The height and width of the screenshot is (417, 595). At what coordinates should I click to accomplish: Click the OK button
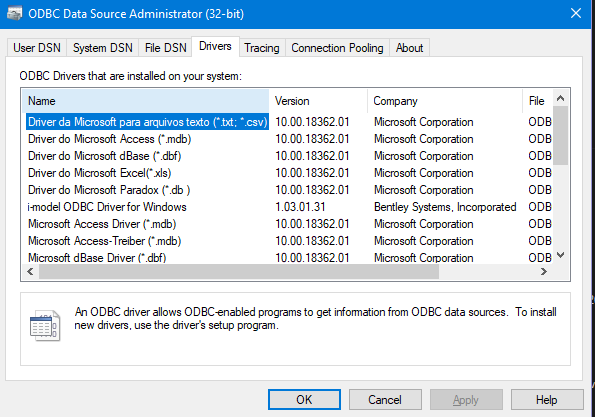(304, 400)
